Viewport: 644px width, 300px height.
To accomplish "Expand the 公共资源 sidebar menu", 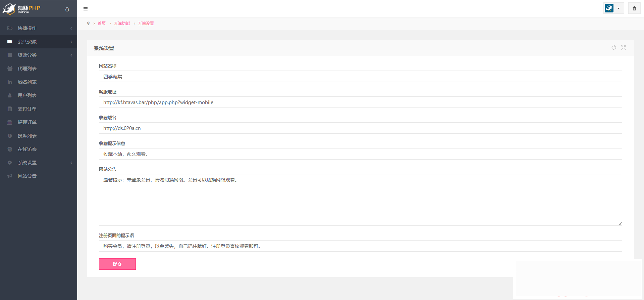I will (39, 42).
